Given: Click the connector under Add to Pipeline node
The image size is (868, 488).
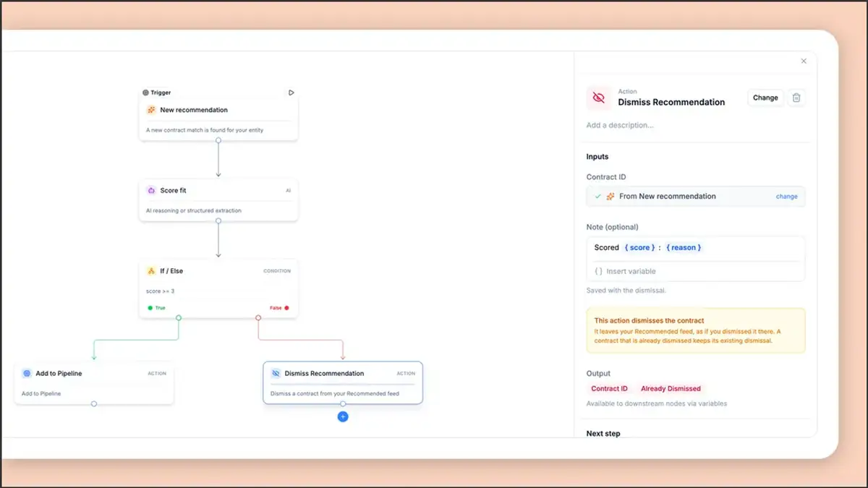Looking at the screenshot, I should pos(94,404).
